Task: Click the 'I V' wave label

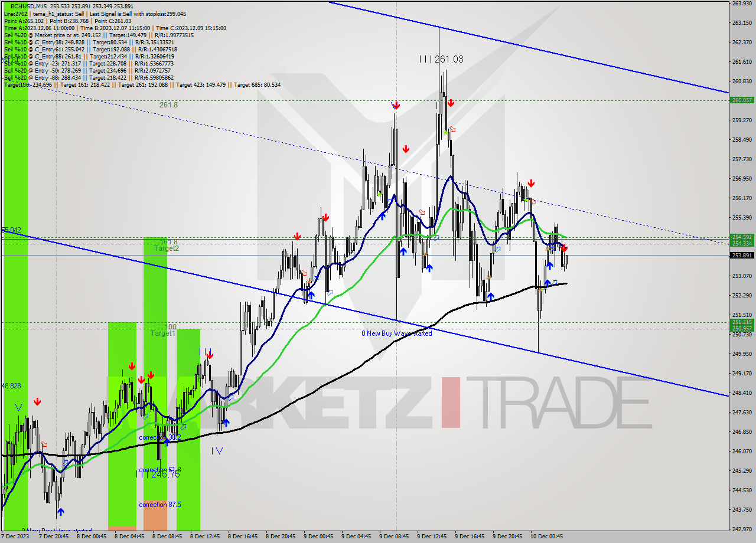Action: tap(217, 451)
